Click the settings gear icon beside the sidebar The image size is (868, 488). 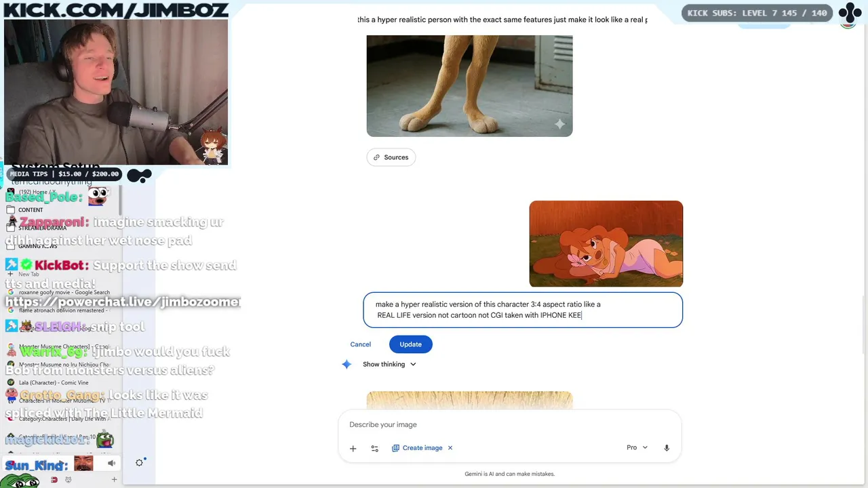(139, 463)
